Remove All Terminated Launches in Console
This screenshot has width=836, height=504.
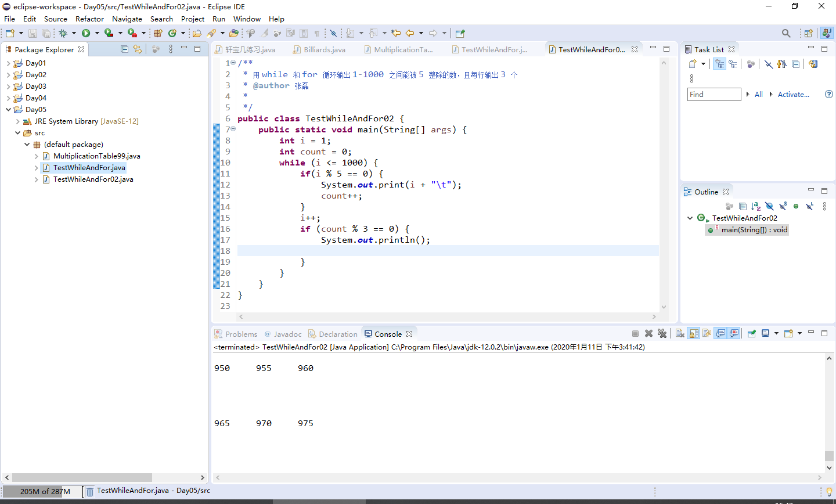point(662,333)
